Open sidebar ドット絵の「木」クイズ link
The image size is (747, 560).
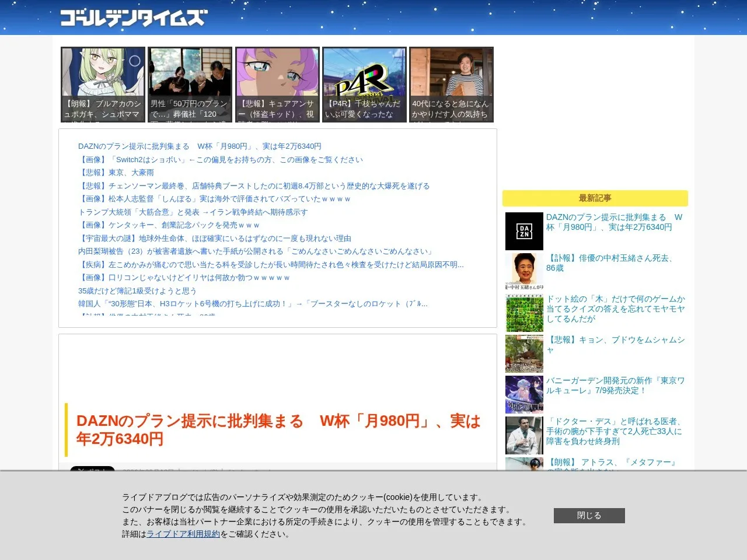pyautogui.click(x=616, y=309)
